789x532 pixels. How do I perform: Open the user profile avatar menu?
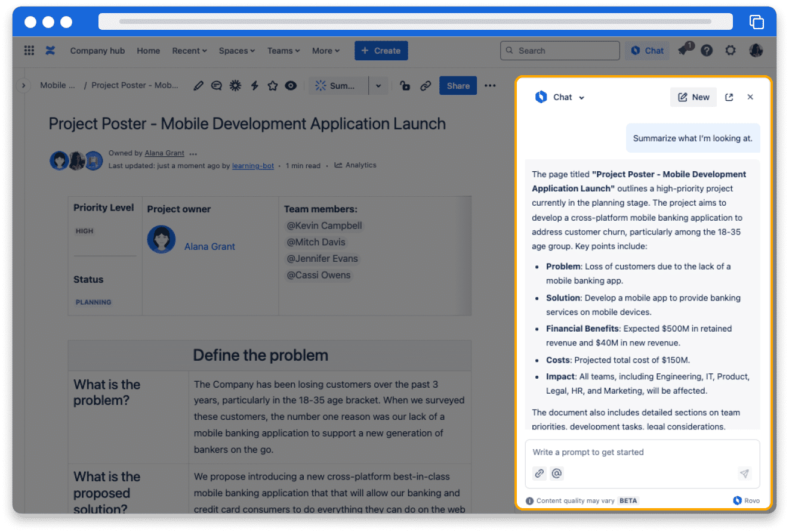click(756, 51)
